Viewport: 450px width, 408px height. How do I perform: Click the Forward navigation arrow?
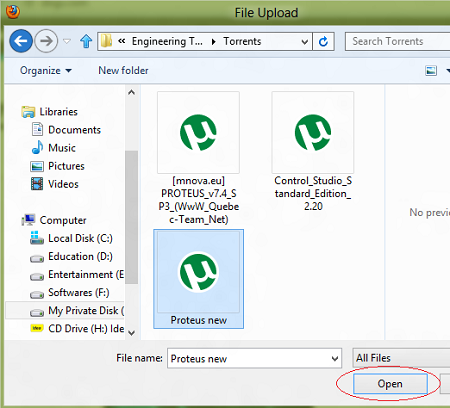pyautogui.click(x=46, y=41)
